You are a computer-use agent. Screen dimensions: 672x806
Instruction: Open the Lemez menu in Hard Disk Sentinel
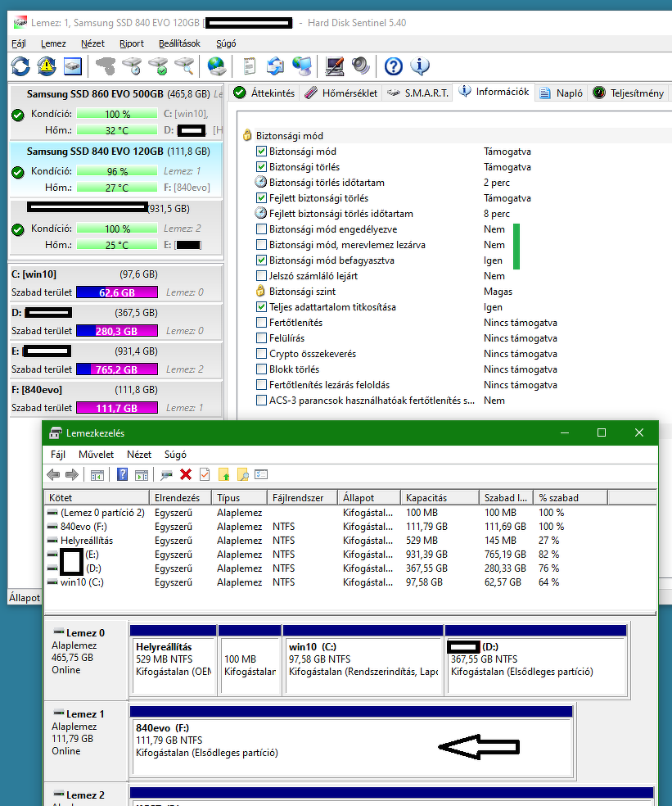pyautogui.click(x=53, y=43)
